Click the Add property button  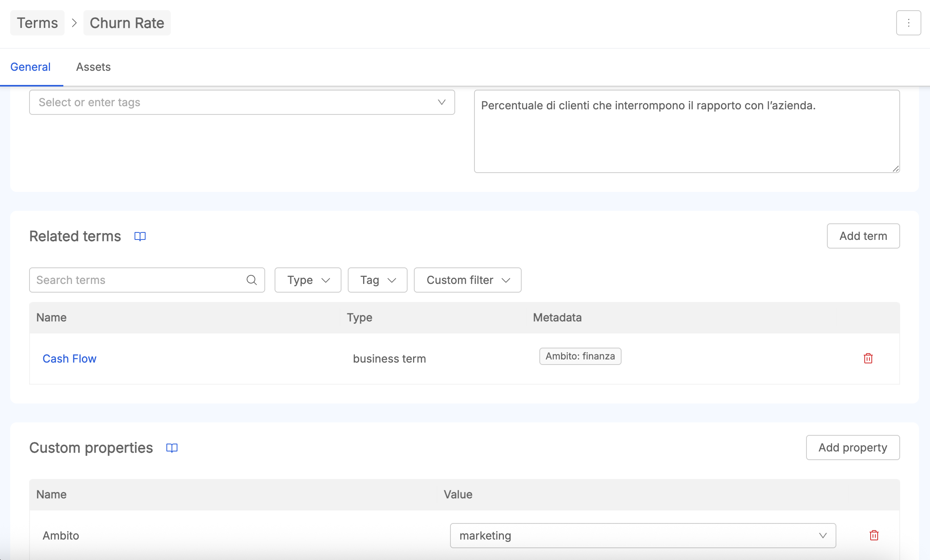[x=853, y=448]
